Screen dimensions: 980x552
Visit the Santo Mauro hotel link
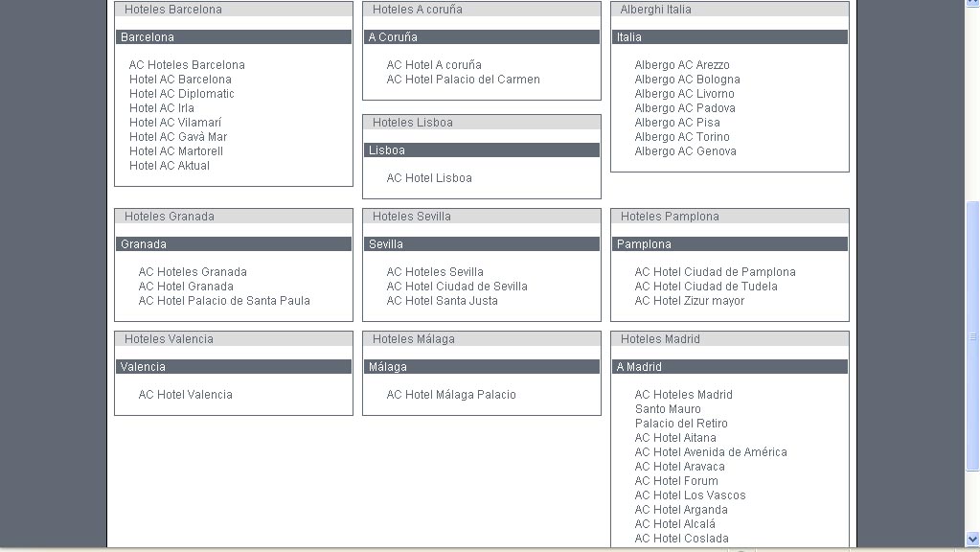click(x=668, y=409)
